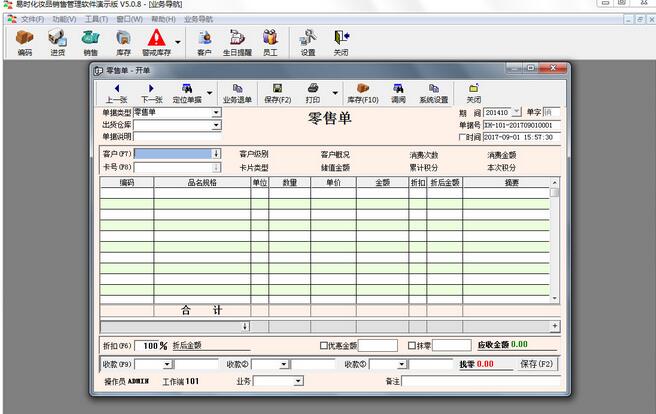This screenshot has height=414, width=656.
Task: Click the 业务退单 return order icon
Action: coord(237,94)
